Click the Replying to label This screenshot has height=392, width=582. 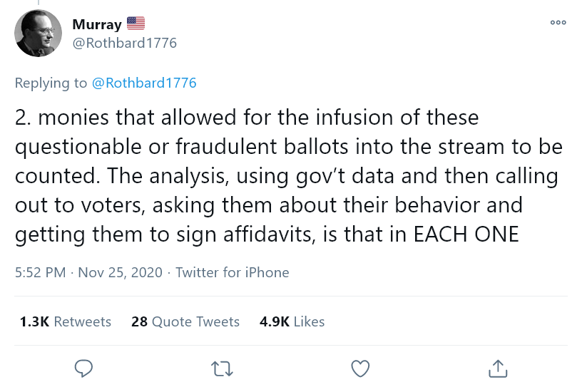pos(51,83)
